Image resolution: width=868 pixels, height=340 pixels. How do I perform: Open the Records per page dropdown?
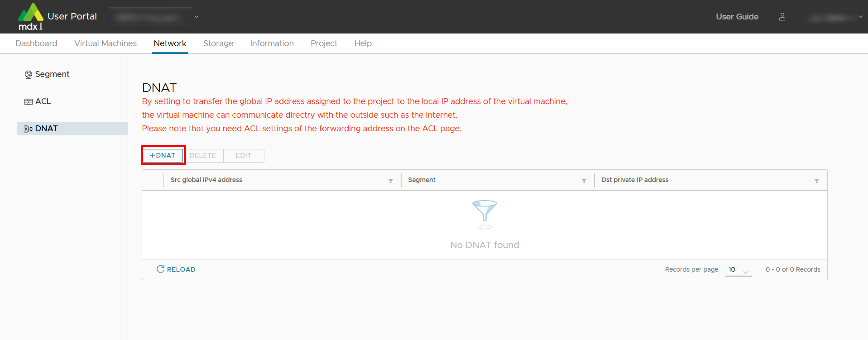738,270
